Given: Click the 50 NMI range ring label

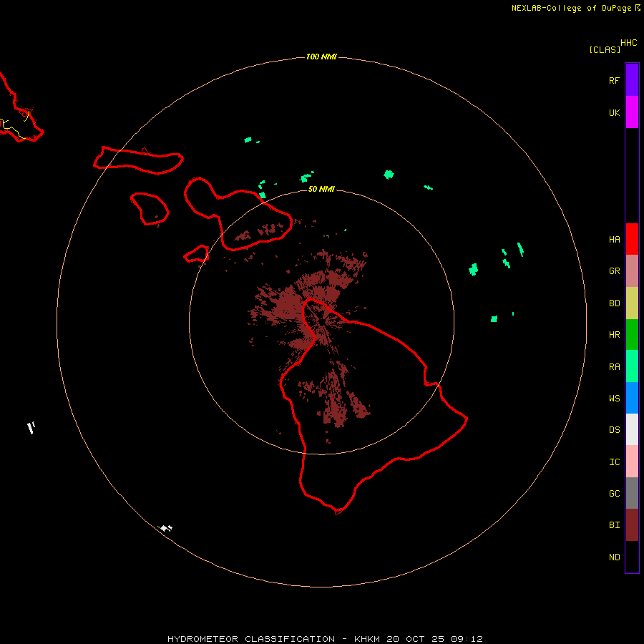Looking at the screenshot, I should (x=321, y=189).
